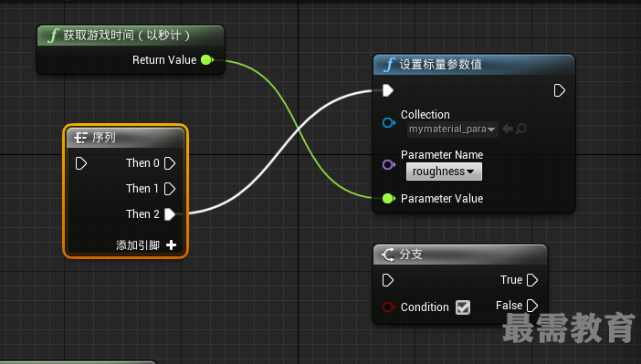The height and width of the screenshot is (364, 641).
Task: Select the 分支 branch node header
Action: point(460,255)
